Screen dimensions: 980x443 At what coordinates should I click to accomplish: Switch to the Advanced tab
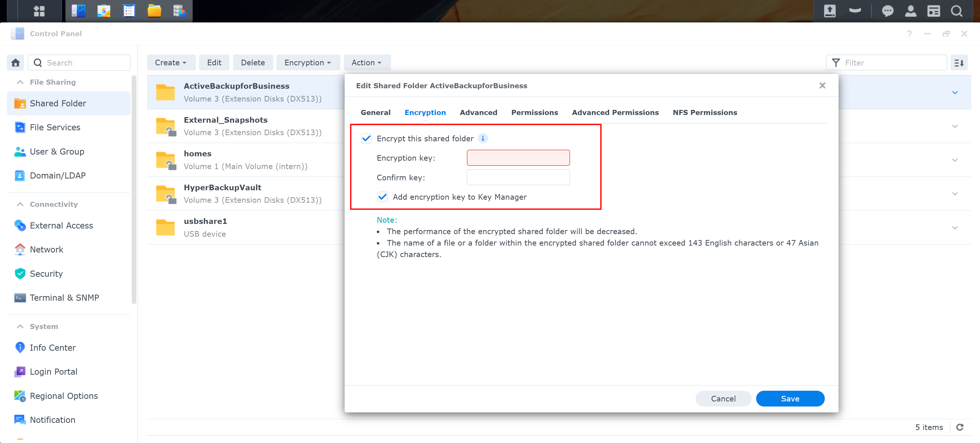(x=478, y=112)
